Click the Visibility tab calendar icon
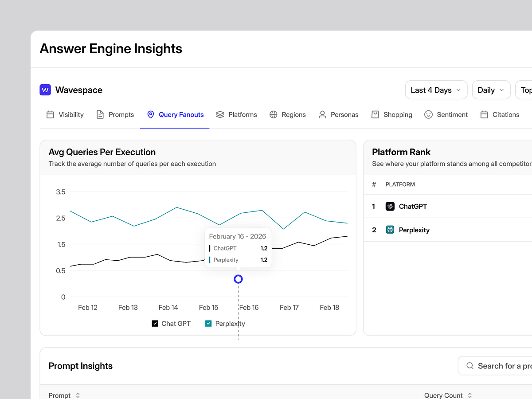The height and width of the screenshot is (399, 532). click(x=50, y=114)
